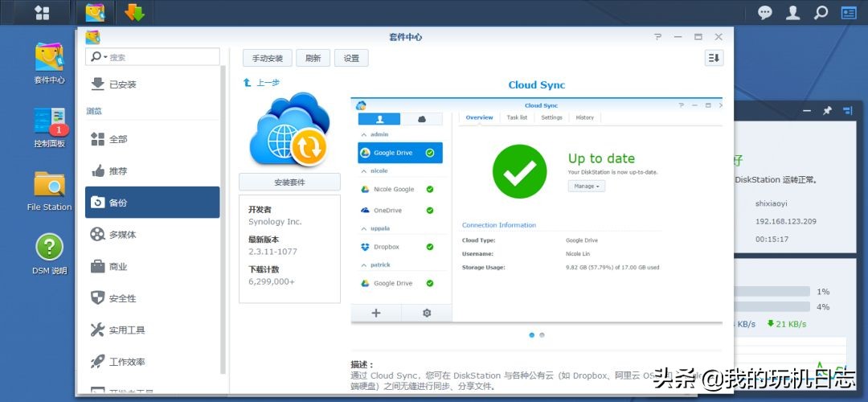
Task: Open DSM 说明 help desktop shortcut
Action: (x=49, y=254)
